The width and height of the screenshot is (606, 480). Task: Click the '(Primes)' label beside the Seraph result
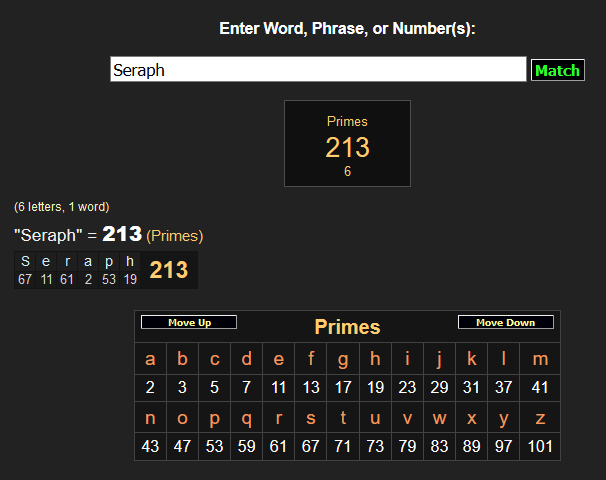tap(175, 236)
